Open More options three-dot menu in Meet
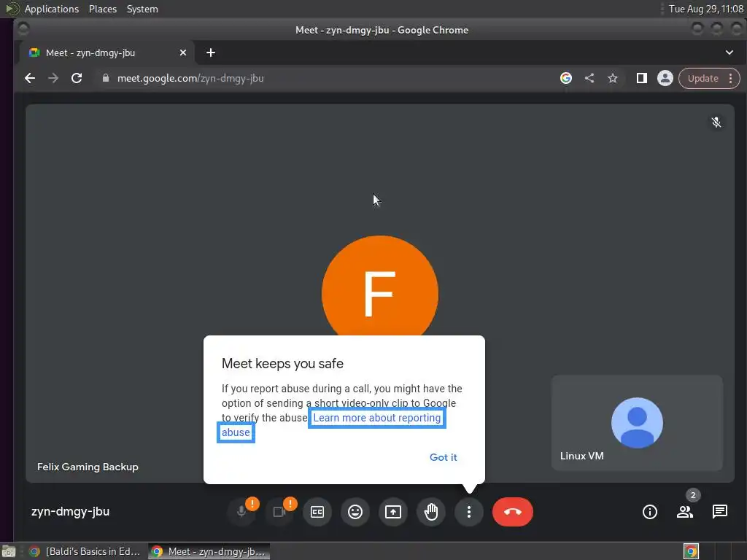This screenshot has width=747, height=560. pyautogui.click(x=469, y=512)
